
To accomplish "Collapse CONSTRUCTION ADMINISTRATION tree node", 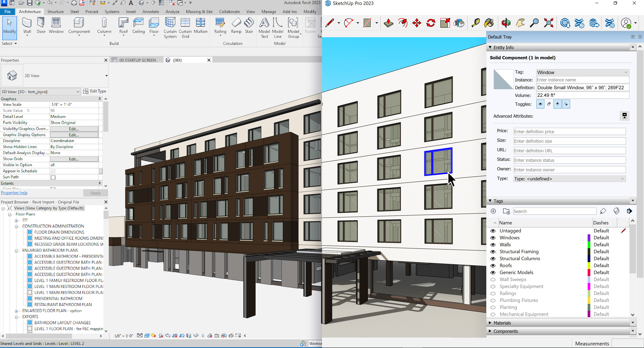I will click(17, 226).
